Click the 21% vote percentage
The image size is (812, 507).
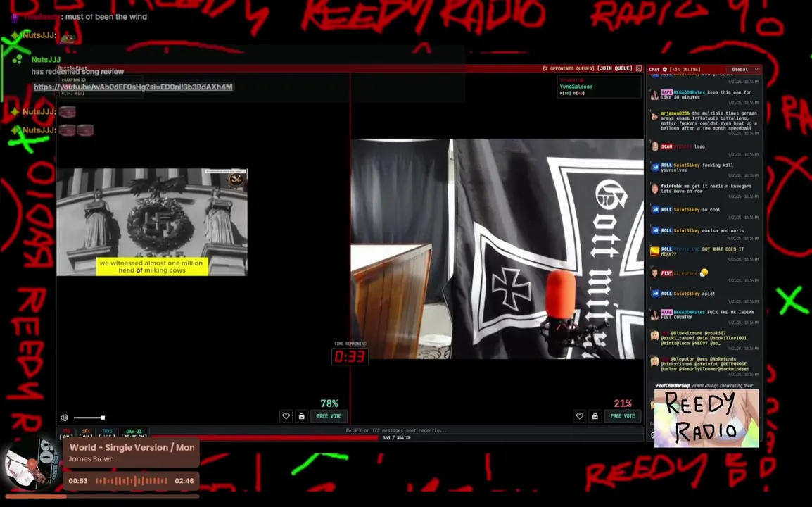tap(623, 403)
